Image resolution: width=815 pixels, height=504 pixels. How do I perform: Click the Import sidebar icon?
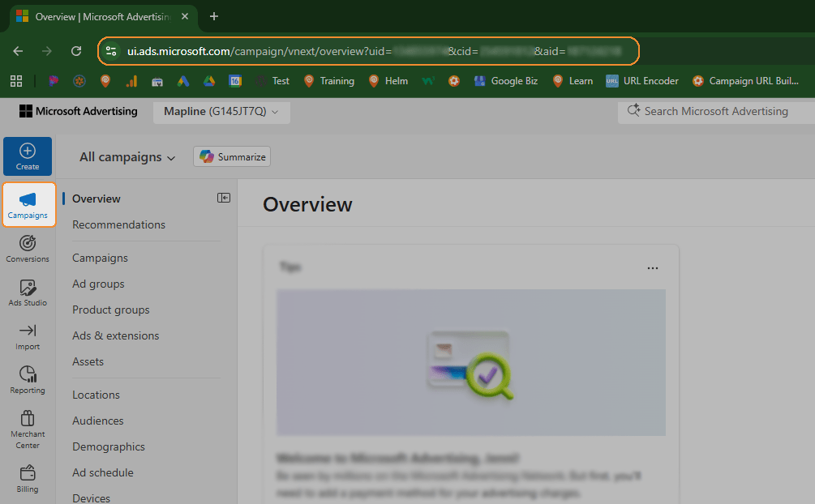pyautogui.click(x=27, y=335)
